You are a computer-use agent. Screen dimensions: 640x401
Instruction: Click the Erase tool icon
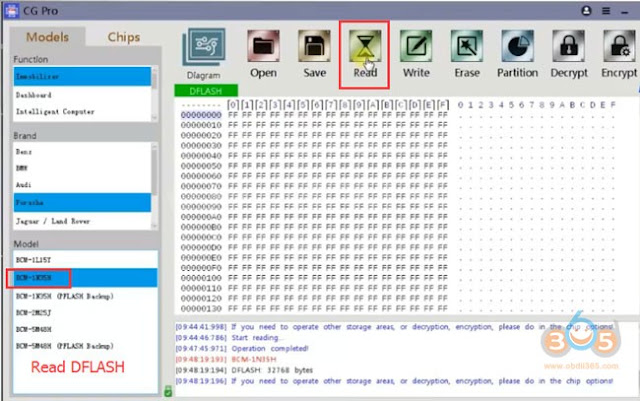click(x=467, y=46)
